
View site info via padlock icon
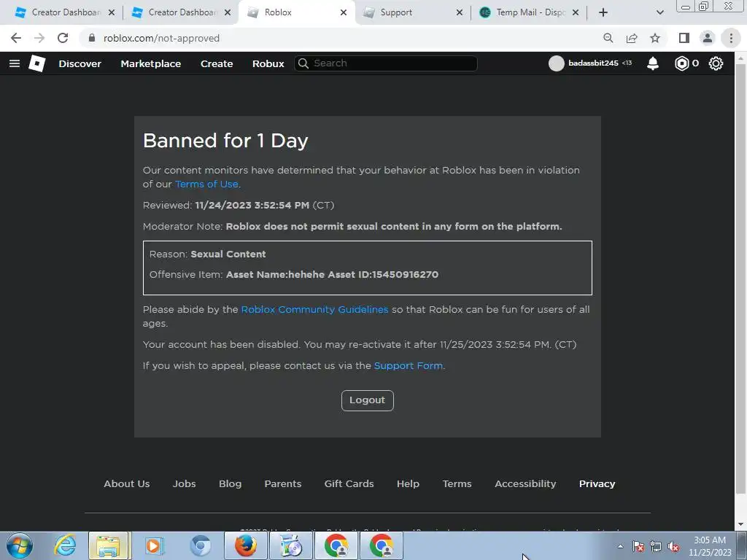[92, 38]
